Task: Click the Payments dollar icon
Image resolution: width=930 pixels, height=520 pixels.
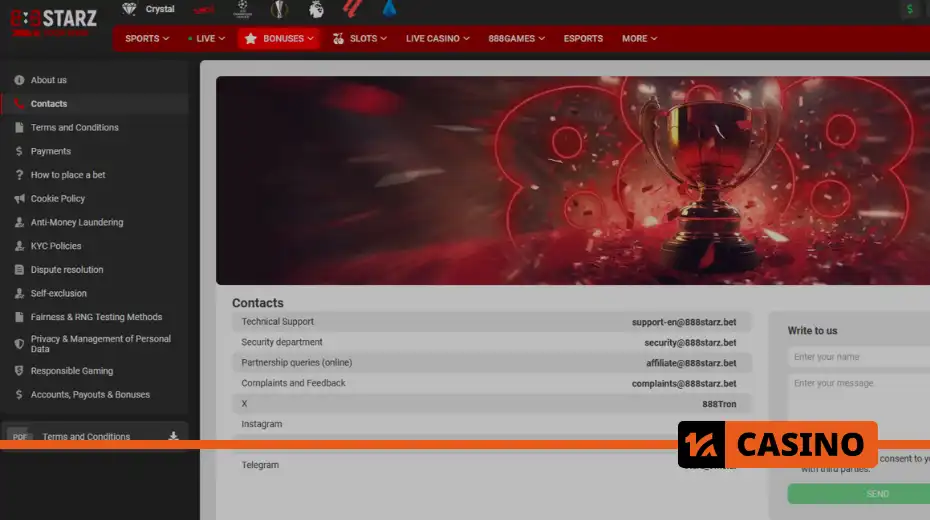Action: tap(19, 151)
